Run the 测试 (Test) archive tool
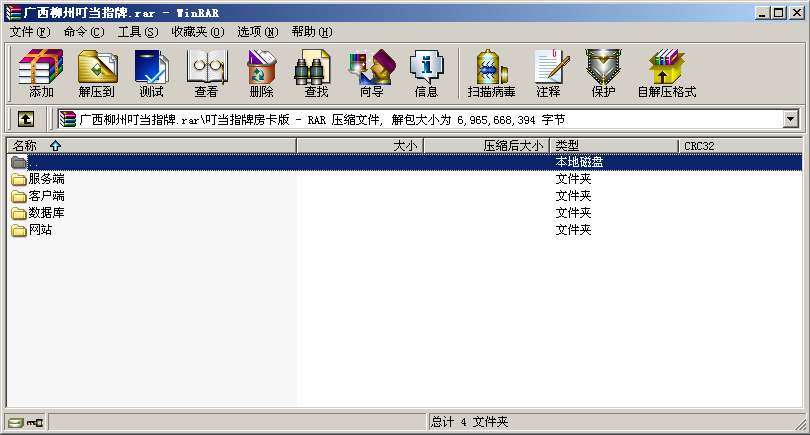 pyautogui.click(x=151, y=73)
